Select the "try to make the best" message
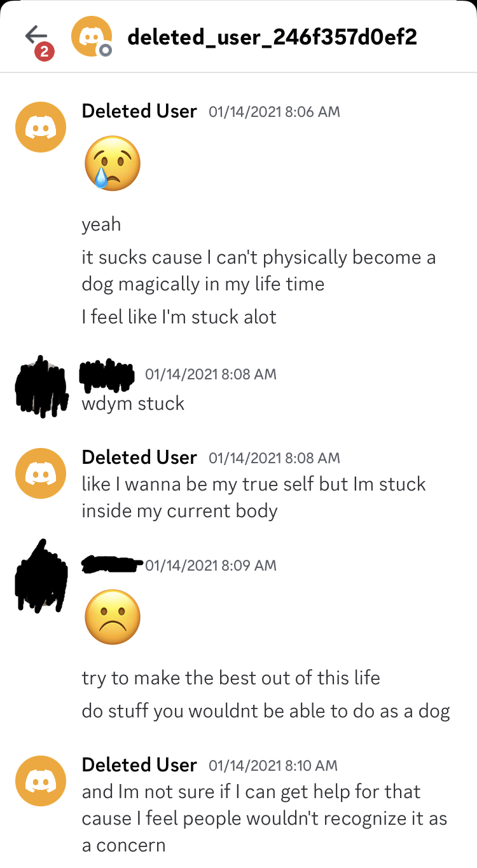The height and width of the screenshot is (868, 477). click(231, 677)
